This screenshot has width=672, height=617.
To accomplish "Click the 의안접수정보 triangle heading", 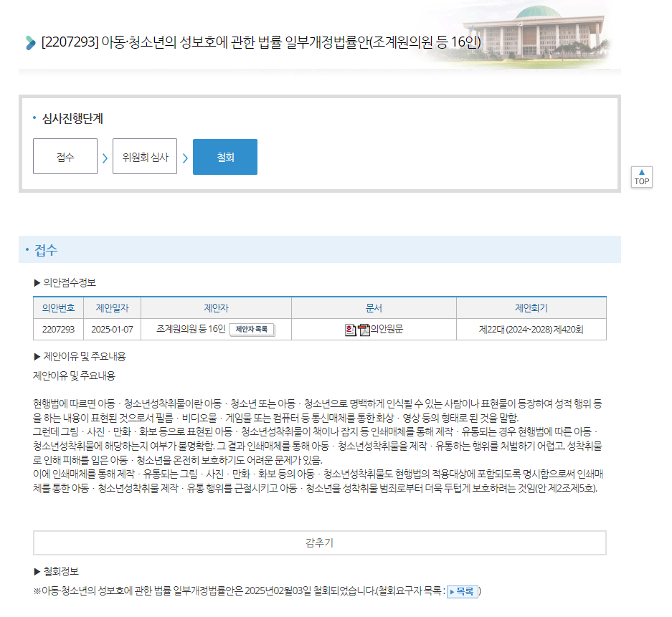I will pyautogui.click(x=65, y=282).
